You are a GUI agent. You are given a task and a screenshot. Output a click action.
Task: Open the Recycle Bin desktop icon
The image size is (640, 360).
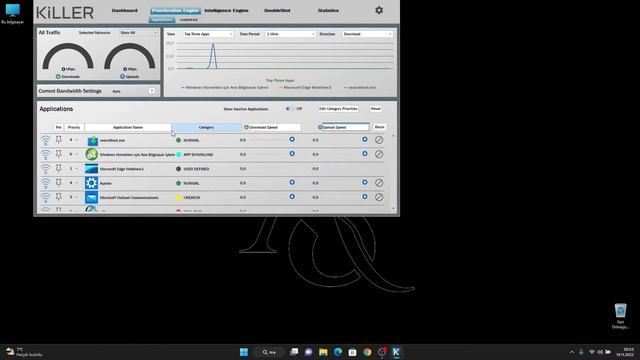[x=620, y=316]
